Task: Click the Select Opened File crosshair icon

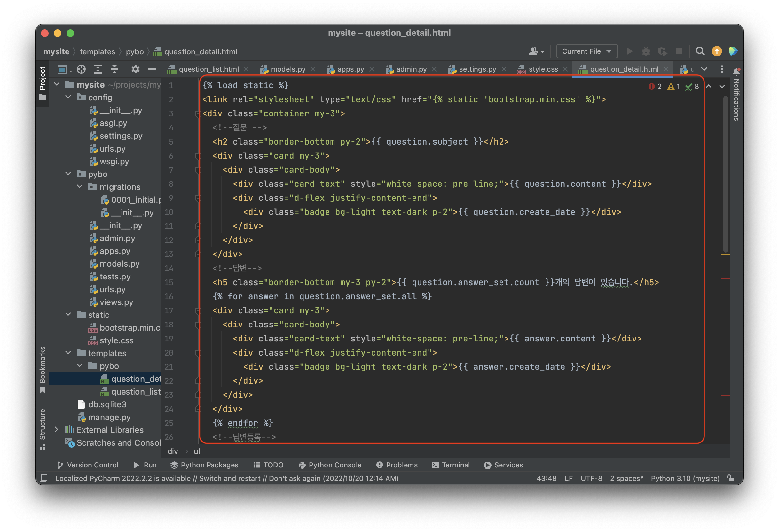Action: [x=81, y=69]
